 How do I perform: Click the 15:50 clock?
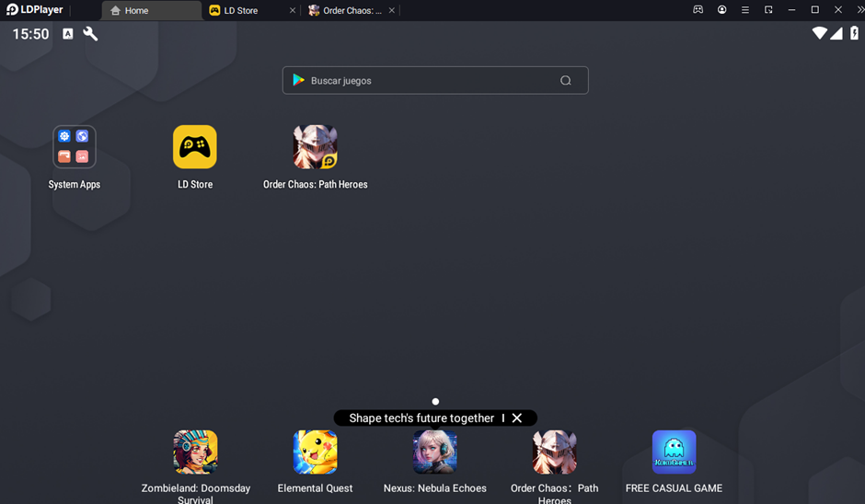click(31, 34)
